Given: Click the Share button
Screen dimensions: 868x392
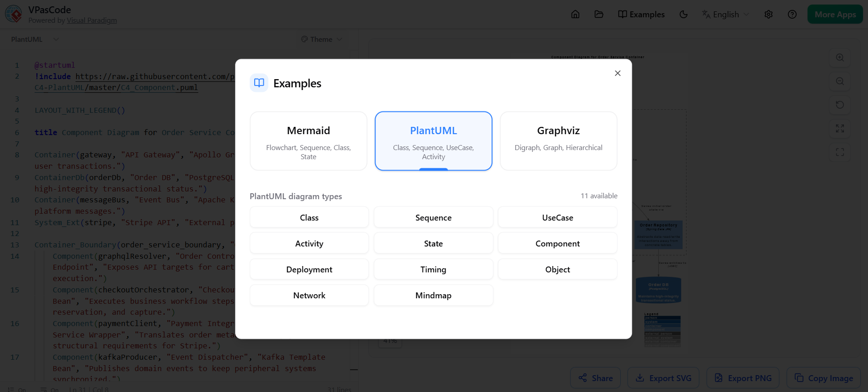Looking at the screenshot, I should click(596, 378).
